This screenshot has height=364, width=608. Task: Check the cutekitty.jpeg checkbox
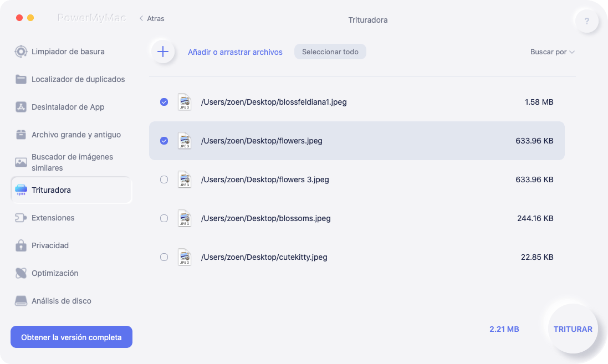(x=164, y=257)
